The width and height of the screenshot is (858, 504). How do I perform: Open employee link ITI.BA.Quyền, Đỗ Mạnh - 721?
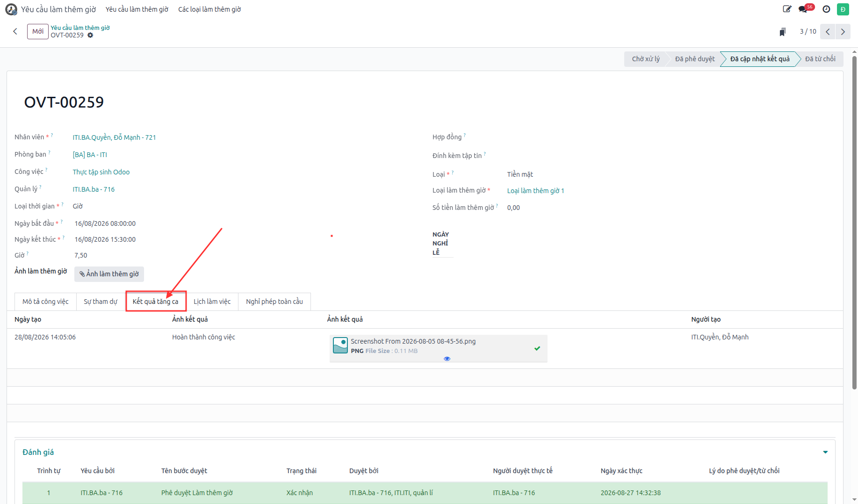(x=114, y=137)
